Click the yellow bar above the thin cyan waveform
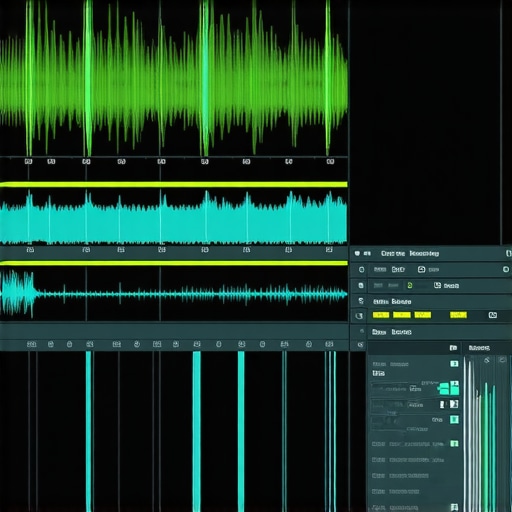512x512 pixels. (x=173, y=263)
